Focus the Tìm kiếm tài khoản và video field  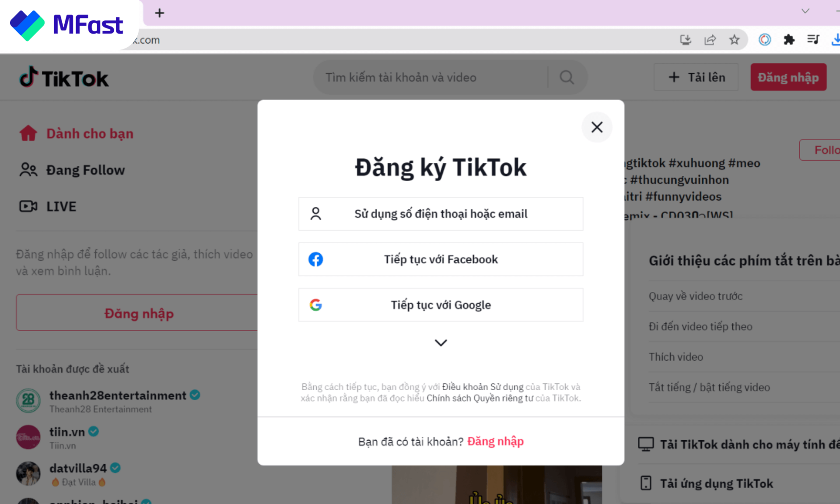pos(431,77)
